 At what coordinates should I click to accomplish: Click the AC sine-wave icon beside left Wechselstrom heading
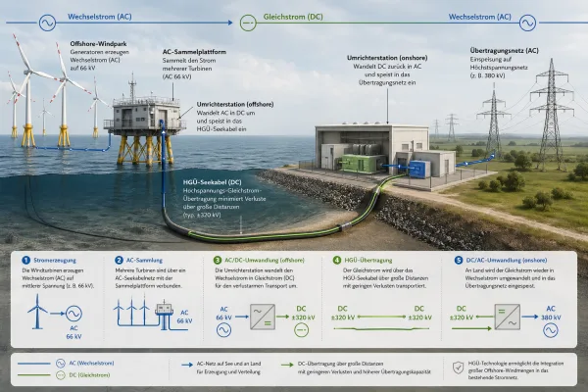tap(47, 23)
